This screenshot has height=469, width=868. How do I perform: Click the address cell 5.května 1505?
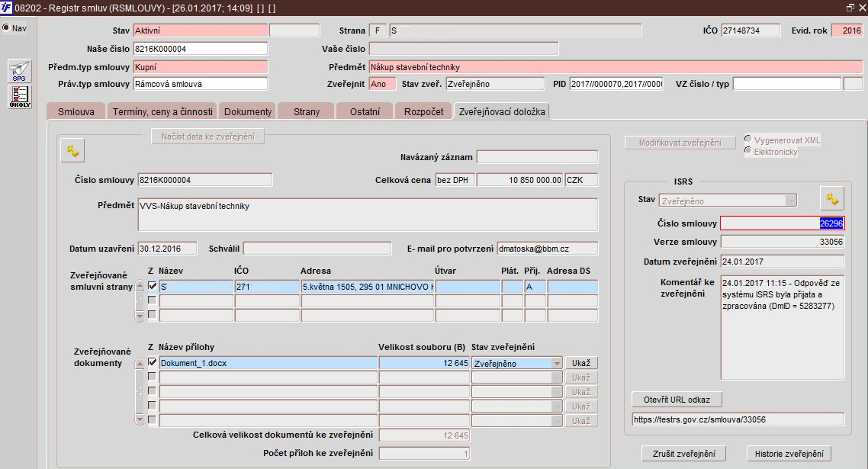coord(367,287)
